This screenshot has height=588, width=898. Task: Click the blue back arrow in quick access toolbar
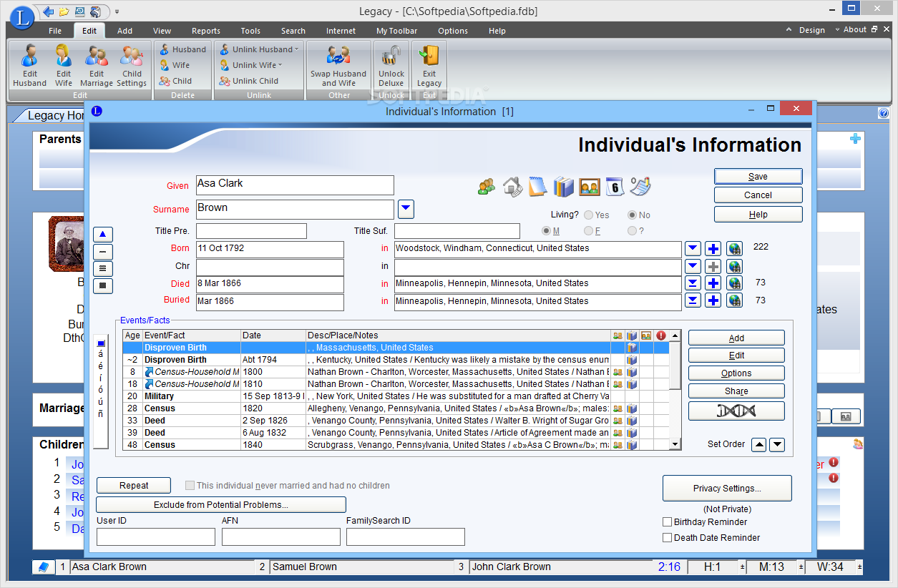pyautogui.click(x=49, y=11)
